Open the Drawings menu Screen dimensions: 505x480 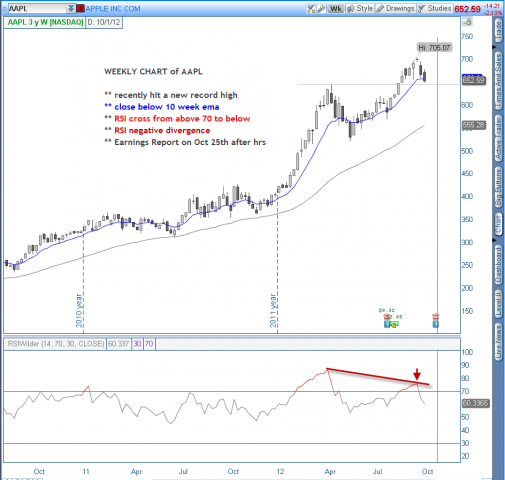[395, 9]
